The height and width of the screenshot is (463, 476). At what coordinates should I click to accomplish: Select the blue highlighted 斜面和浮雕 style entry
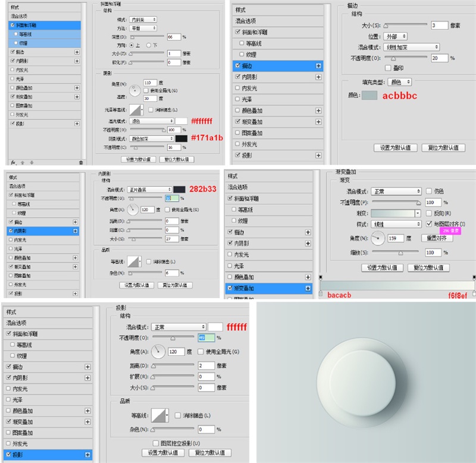click(45, 25)
